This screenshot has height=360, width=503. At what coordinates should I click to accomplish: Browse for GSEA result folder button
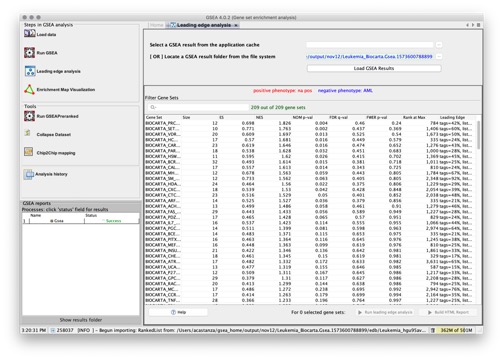click(439, 57)
